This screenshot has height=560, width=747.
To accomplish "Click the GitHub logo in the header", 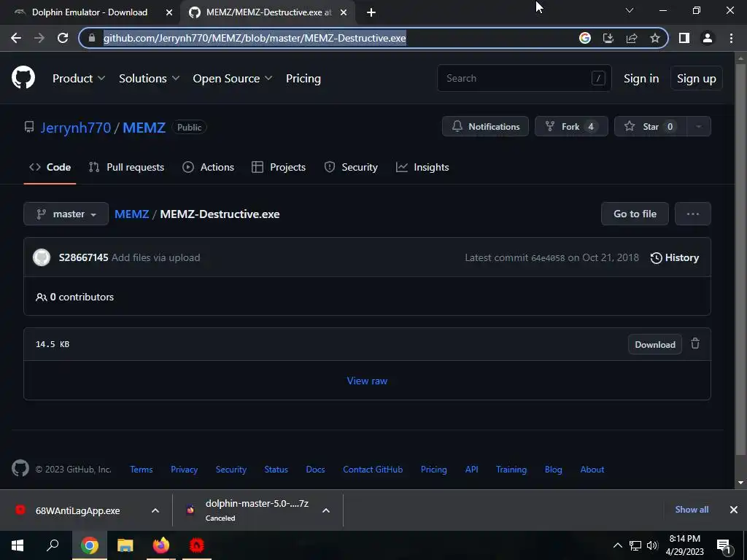I will click(23, 78).
